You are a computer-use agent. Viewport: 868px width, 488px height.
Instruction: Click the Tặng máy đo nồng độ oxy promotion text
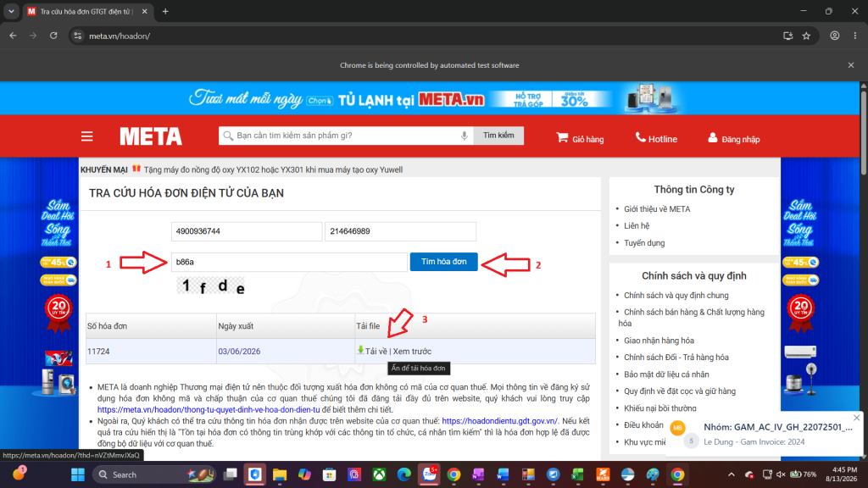pyautogui.click(x=273, y=169)
